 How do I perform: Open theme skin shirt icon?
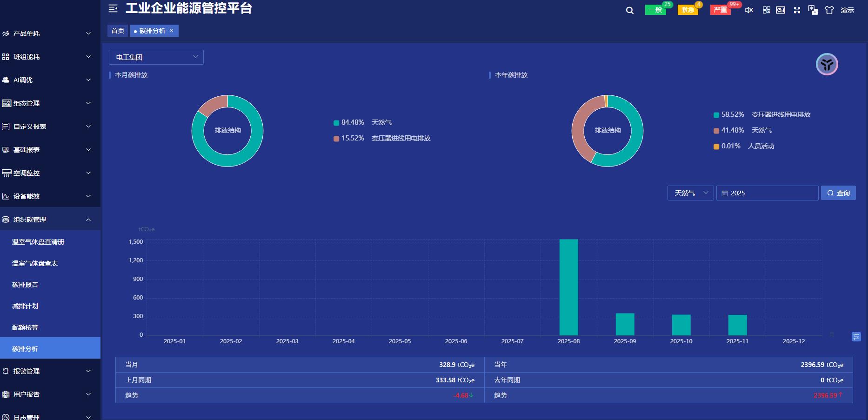click(829, 10)
